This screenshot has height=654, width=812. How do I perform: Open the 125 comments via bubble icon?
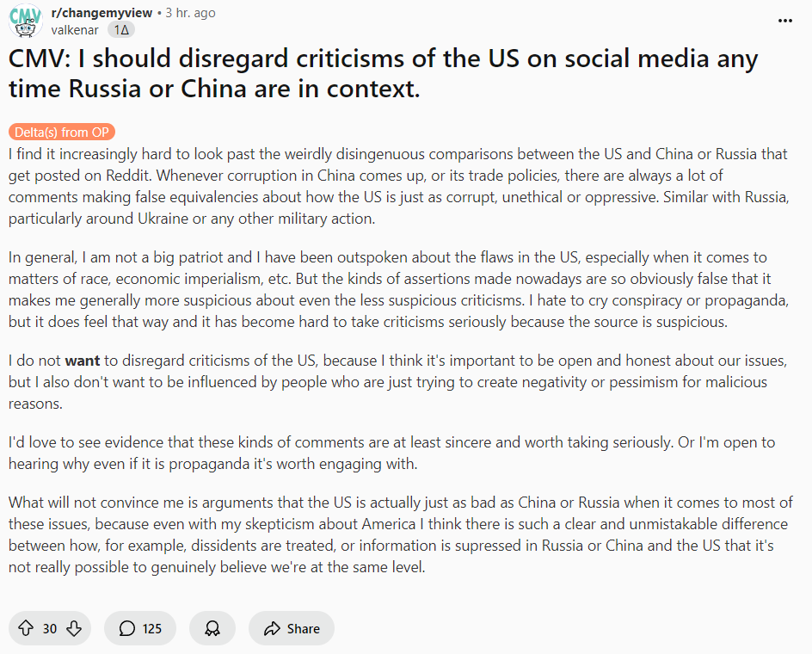(x=127, y=628)
